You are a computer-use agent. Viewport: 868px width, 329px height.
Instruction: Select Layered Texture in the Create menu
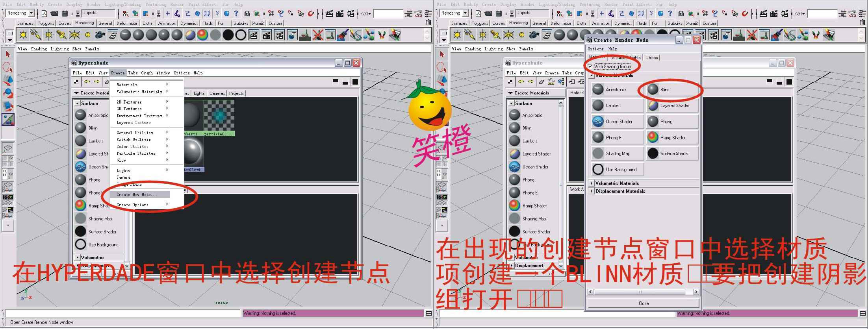134,122
